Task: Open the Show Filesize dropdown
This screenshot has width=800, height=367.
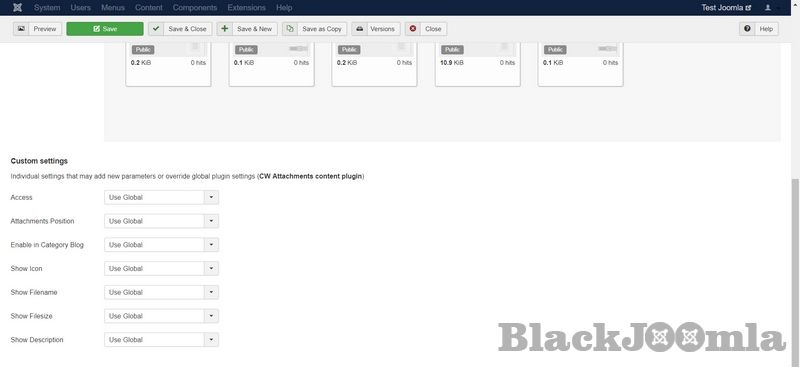Action: pos(161,316)
